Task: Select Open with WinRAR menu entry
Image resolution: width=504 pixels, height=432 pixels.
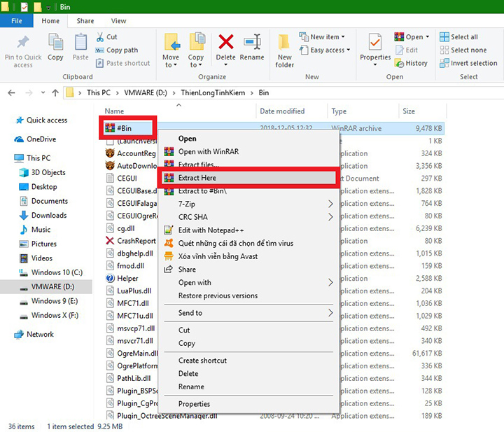Action: (x=207, y=151)
